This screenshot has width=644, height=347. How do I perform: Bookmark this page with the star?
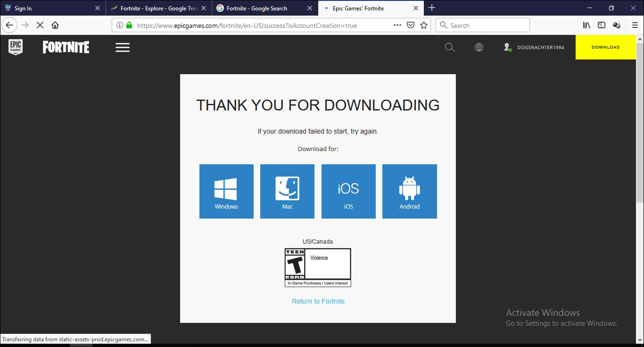click(x=424, y=25)
